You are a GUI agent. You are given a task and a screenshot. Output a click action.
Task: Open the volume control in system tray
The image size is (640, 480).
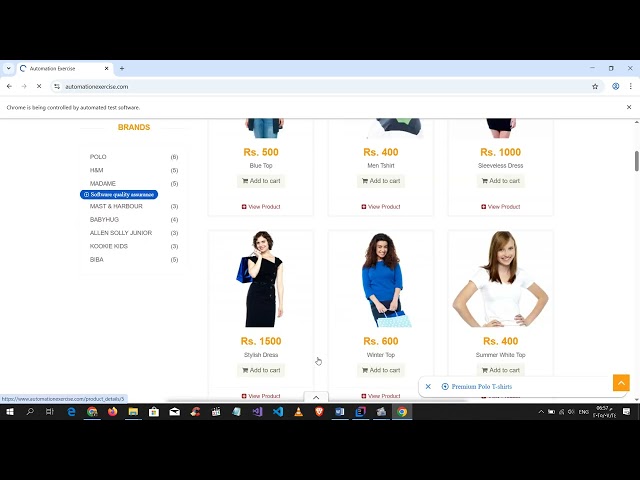pyautogui.click(x=571, y=412)
